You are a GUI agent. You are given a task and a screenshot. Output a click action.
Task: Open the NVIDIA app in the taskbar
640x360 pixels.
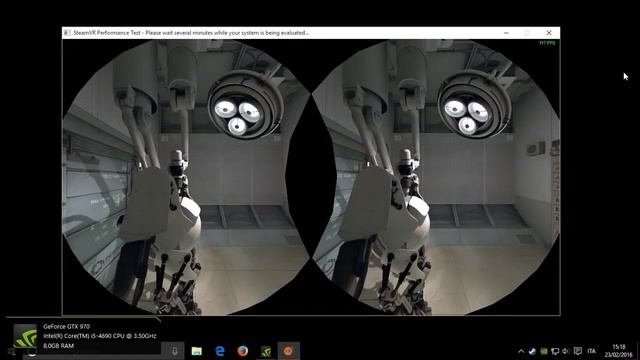266,351
